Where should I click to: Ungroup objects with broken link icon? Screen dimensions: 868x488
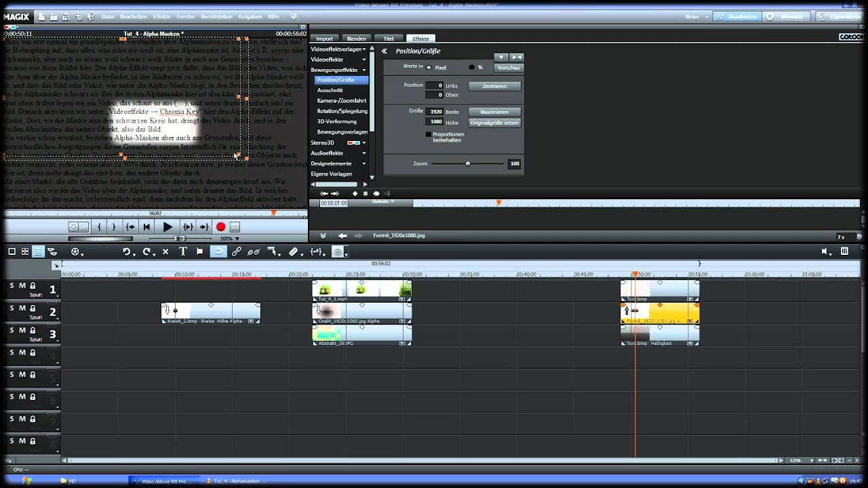click(x=254, y=251)
